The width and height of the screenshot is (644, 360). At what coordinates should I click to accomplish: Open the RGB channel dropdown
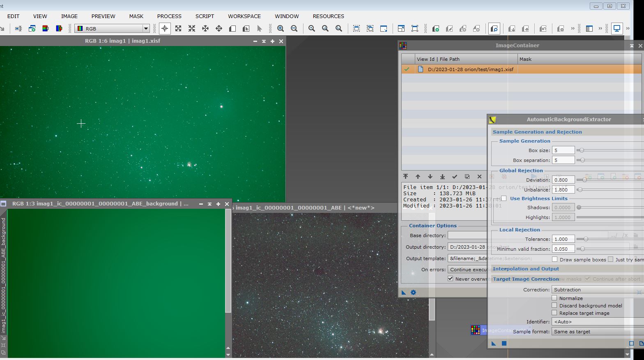pyautogui.click(x=146, y=28)
